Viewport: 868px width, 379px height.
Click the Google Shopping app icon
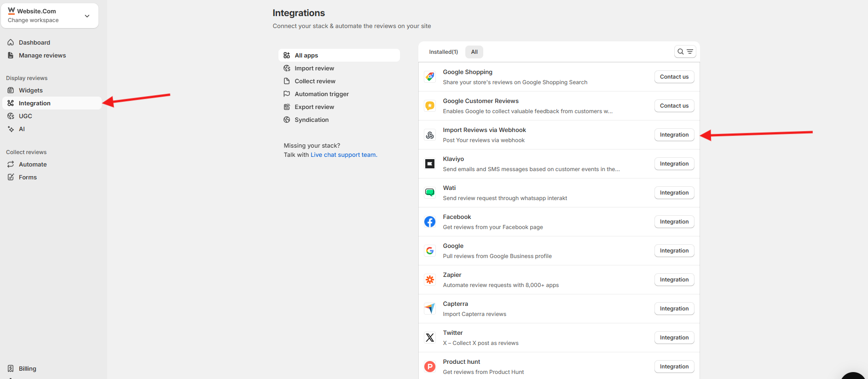pyautogui.click(x=430, y=77)
